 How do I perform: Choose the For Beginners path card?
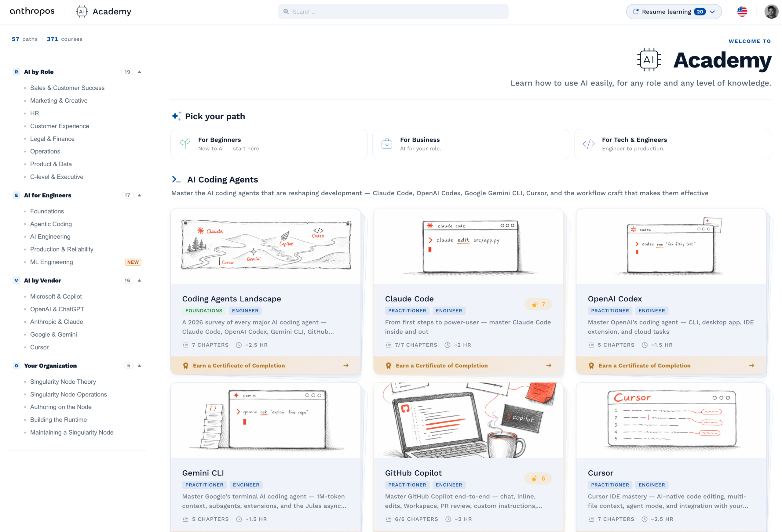[x=269, y=144]
